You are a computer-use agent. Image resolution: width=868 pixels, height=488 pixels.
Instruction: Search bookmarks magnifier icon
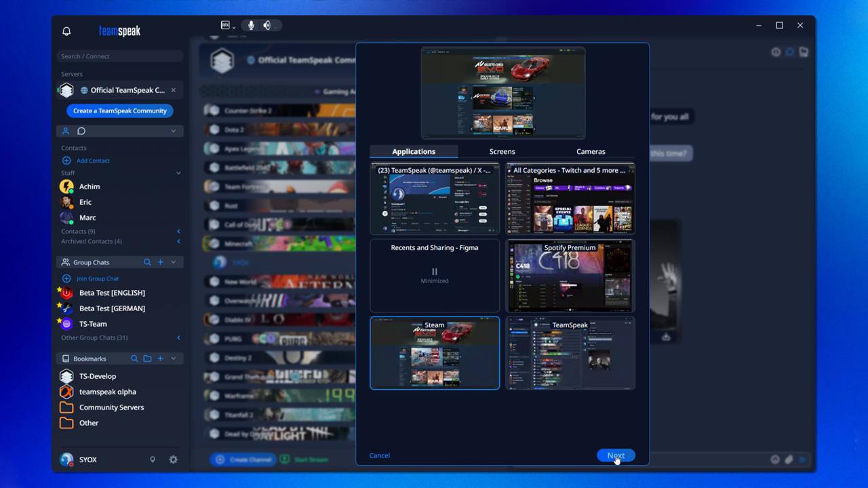[x=134, y=359]
